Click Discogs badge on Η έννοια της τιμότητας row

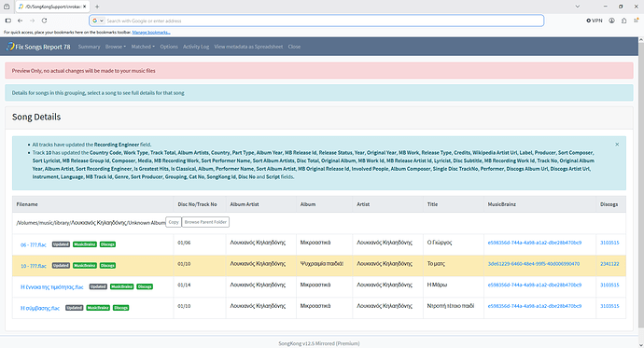(145, 286)
